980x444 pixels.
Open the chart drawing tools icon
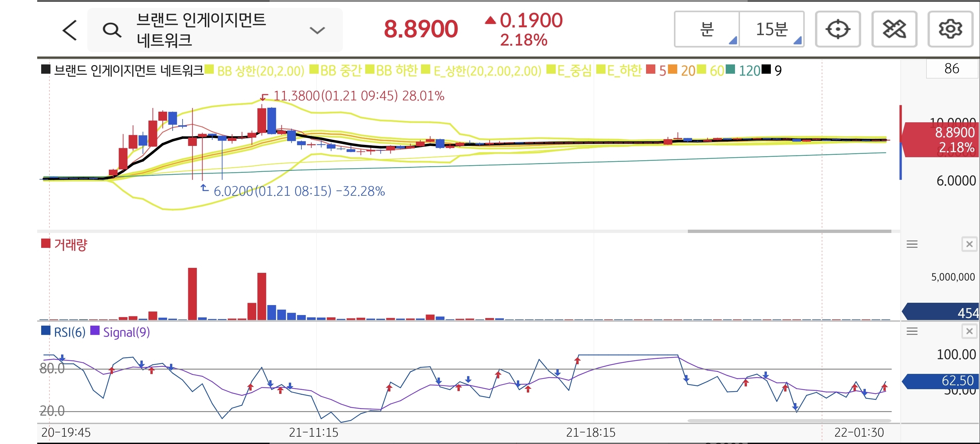point(894,29)
